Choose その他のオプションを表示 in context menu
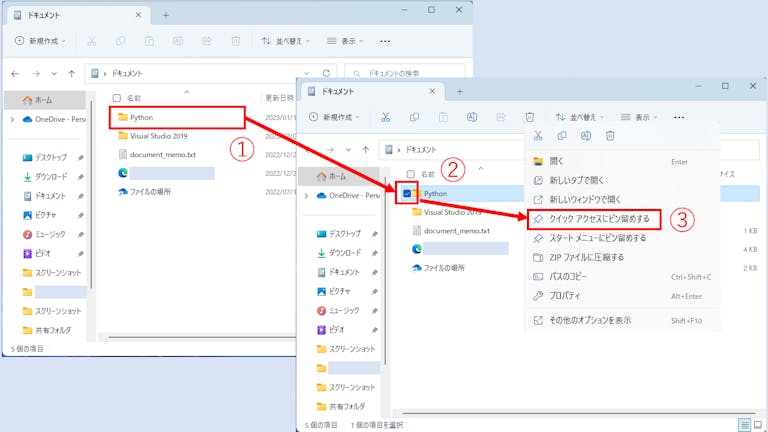The width and height of the screenshot is (768, 432). click(x=622, y=320)
